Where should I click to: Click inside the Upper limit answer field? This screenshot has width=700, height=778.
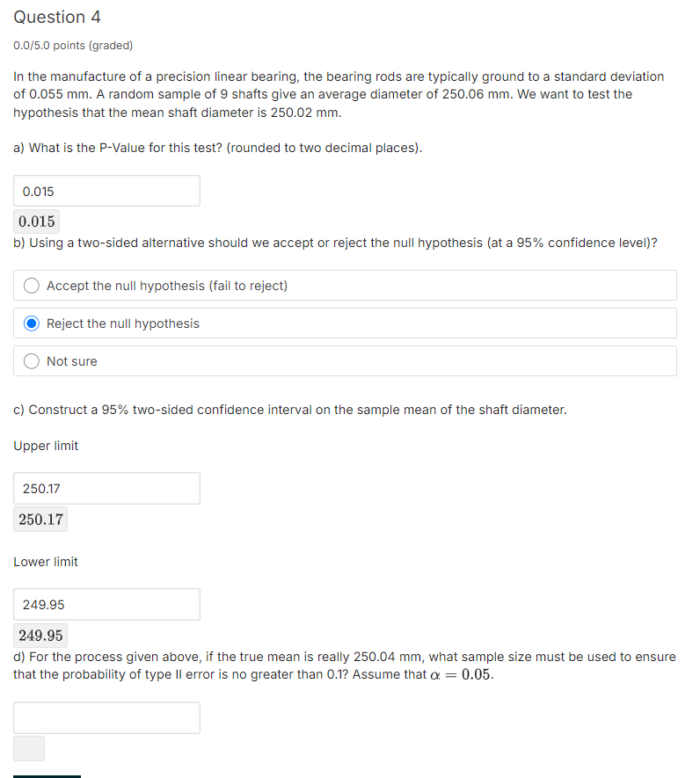point(106,488)
